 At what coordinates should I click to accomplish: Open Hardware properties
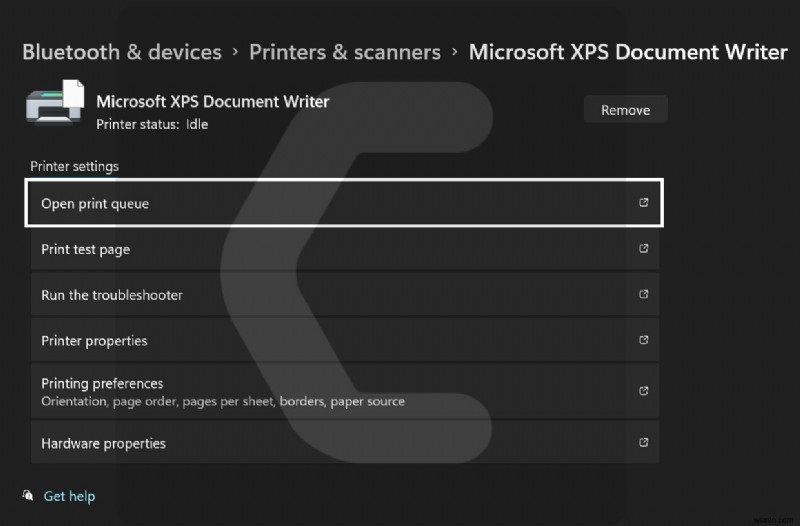[x=345, y=442]
